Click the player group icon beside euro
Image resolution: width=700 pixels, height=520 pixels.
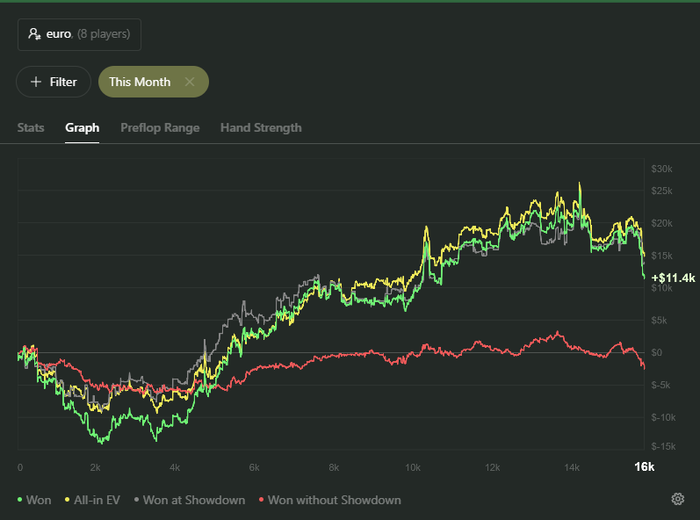(34, 34)
